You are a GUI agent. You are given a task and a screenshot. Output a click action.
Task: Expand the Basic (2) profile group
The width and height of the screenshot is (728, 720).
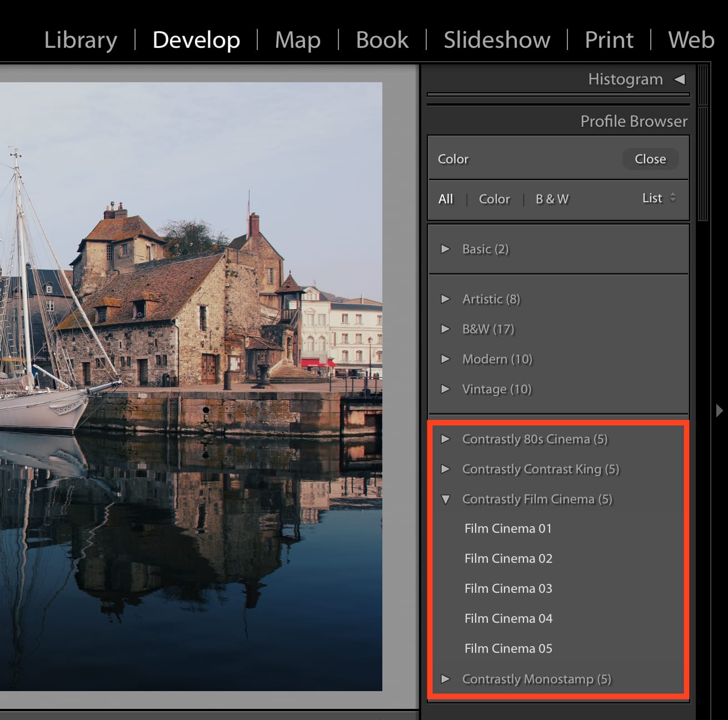tap(445, 249)
